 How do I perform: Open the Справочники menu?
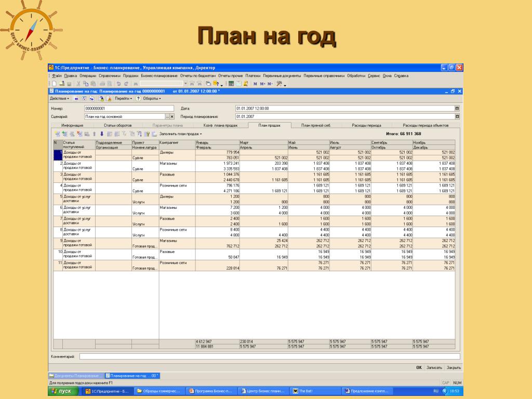coord(110,76)
